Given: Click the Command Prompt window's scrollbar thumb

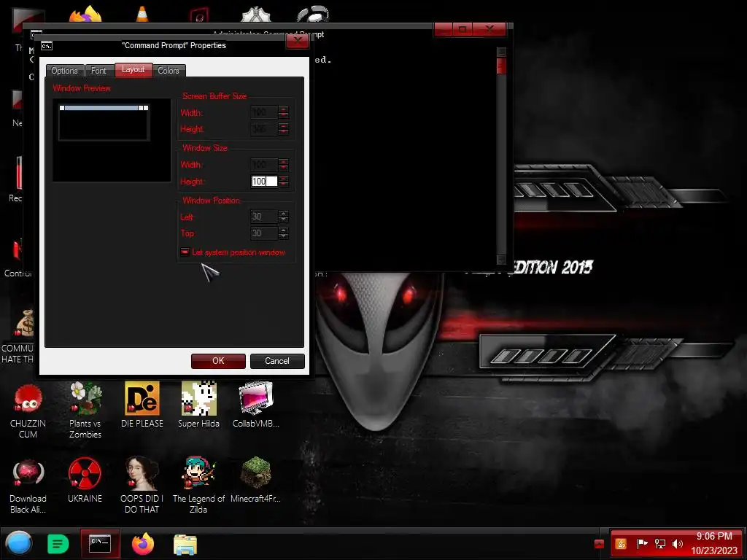Looking at the screenshot, I should (501, 66).
